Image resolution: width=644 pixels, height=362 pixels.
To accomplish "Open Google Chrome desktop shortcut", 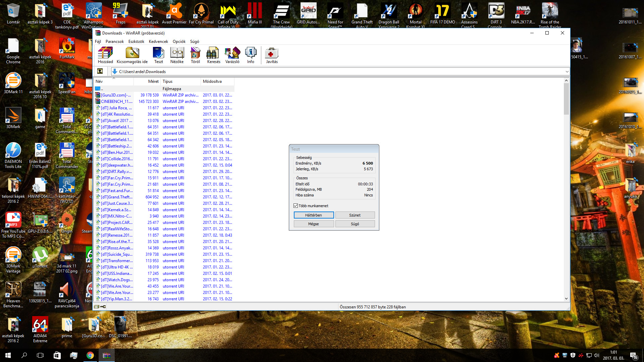I will tap(13, 51).
